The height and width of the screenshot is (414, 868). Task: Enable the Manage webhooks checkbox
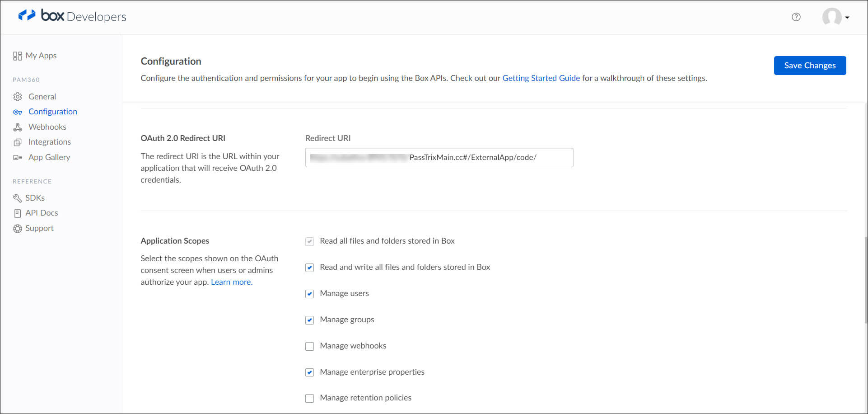[309, 346]
